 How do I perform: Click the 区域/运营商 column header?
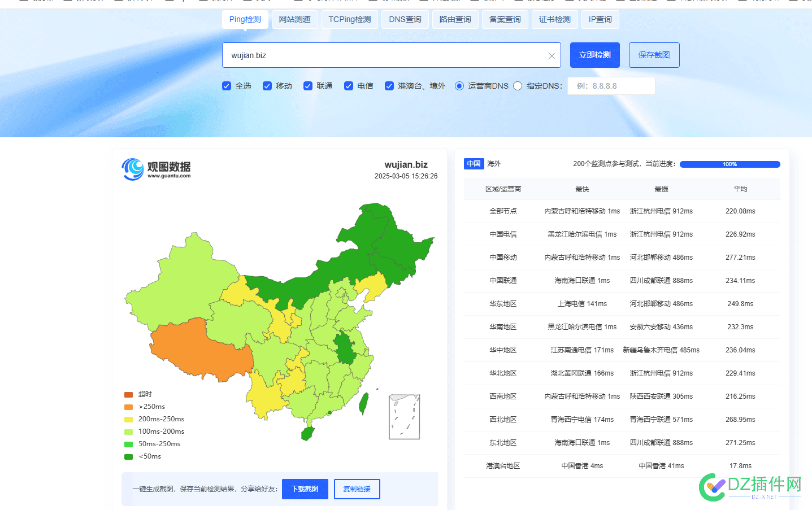point(503,189)
